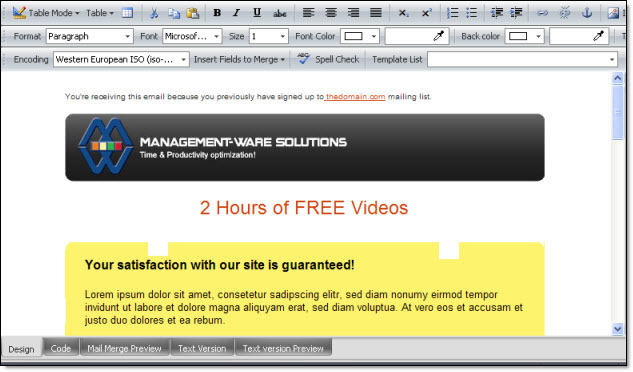Toggle strikethrough formatting
633x372 pixels.
(x=279, y=13)
